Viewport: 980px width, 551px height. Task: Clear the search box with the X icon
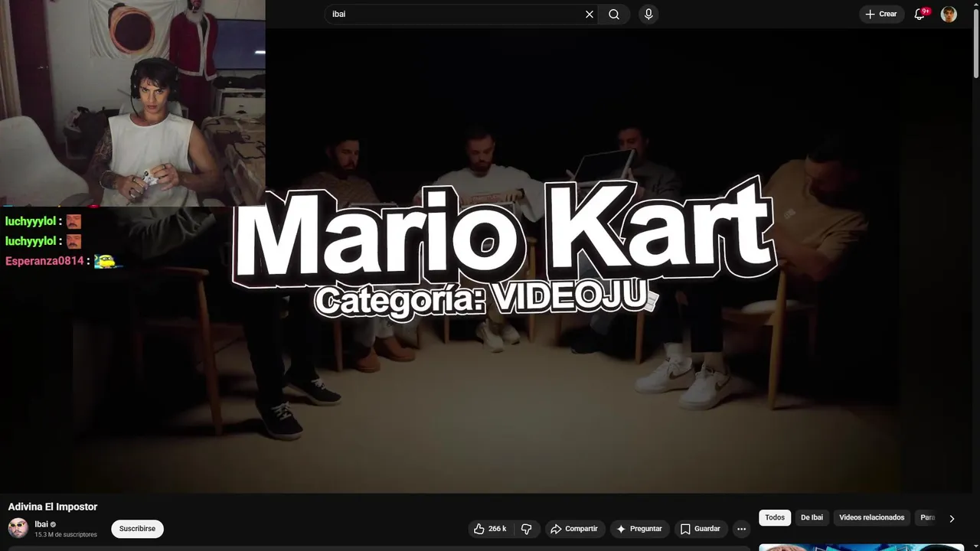[x=590, y=14]
